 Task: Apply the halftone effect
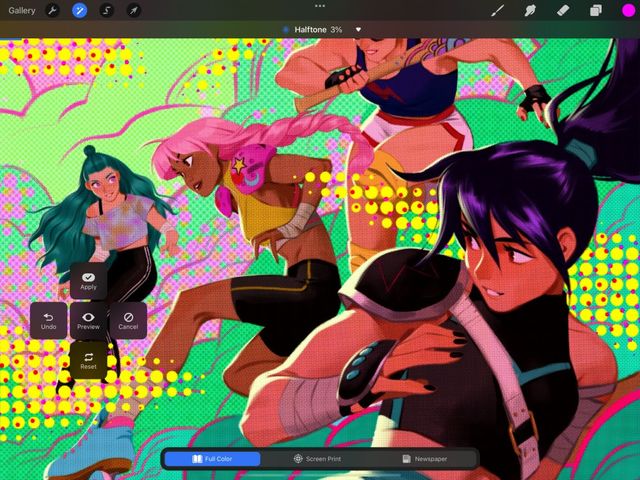88,281
